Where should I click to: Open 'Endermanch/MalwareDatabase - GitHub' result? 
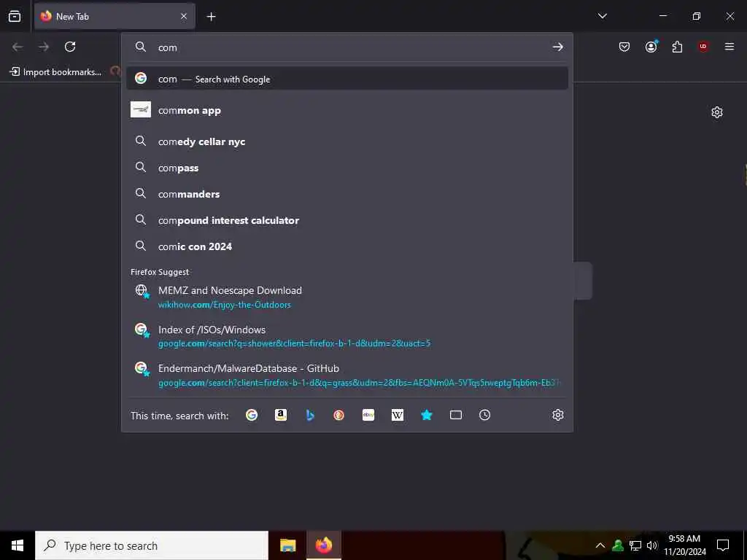point(347,375)
